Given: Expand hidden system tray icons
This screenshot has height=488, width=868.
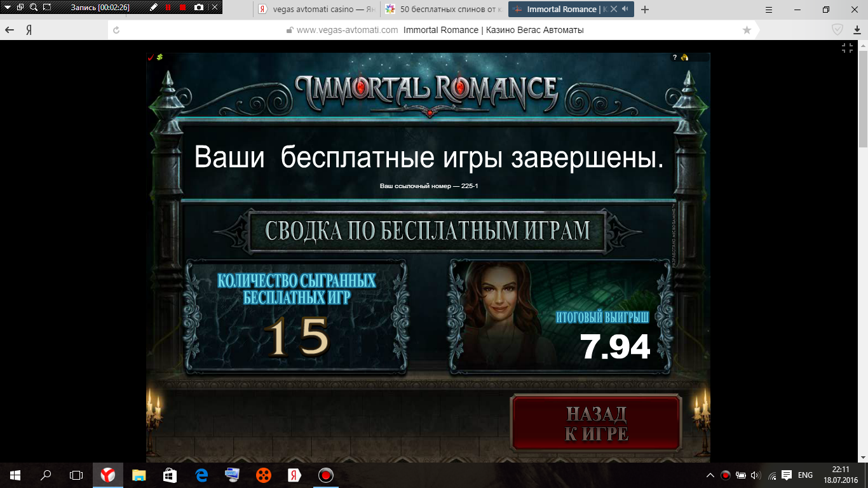Looking at the screenshot, I should [710, 475].
